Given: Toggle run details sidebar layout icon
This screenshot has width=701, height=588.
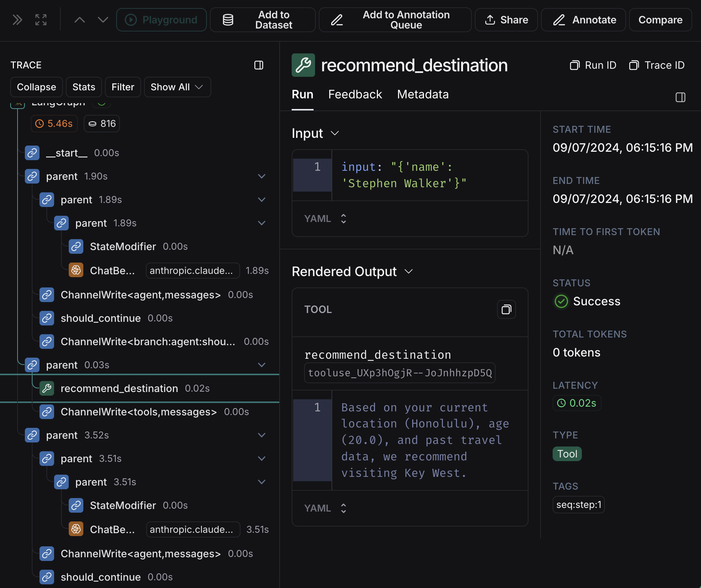Looking at the screenshot, I should coord(681,97).
